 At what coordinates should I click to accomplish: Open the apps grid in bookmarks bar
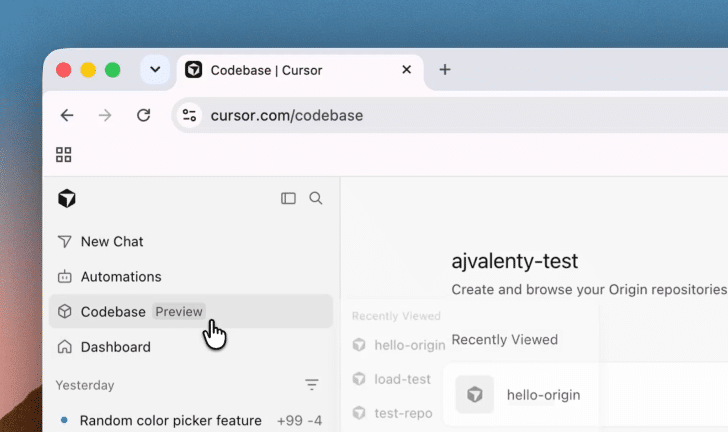pyautogui.click(x=64, y=155)
